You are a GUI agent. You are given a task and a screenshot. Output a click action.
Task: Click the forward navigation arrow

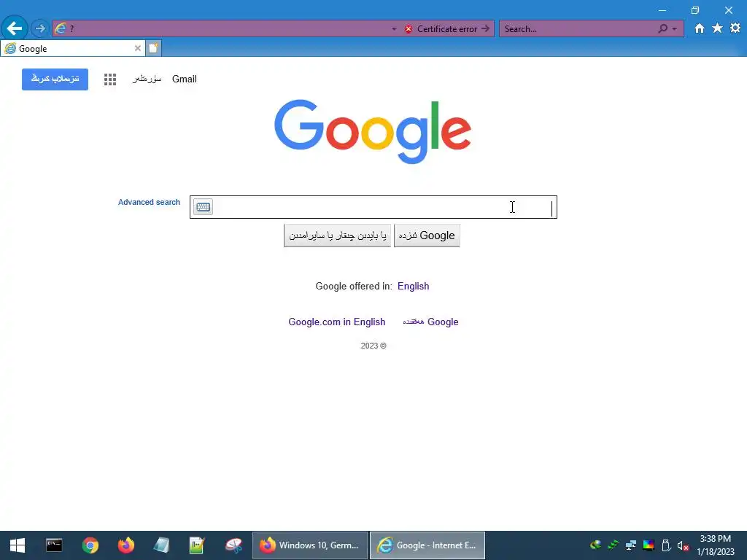[x=40, y=28]
